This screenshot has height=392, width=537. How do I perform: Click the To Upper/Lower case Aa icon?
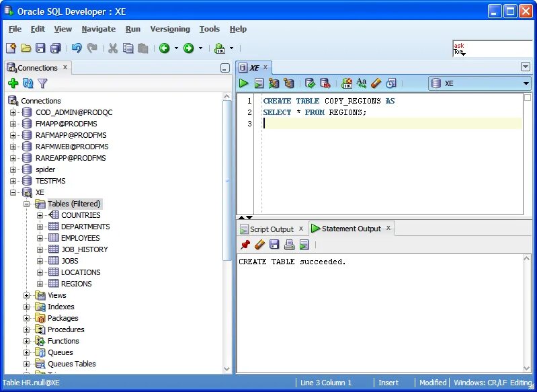click(362, 83)
